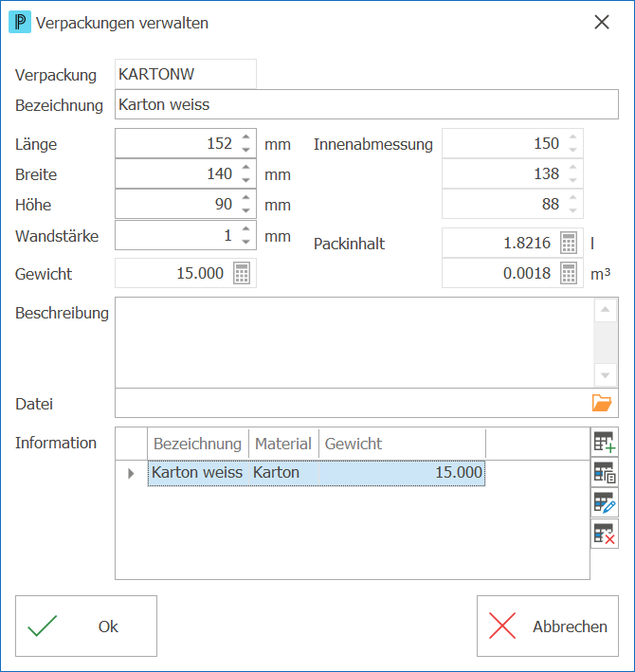This screenshot has width=635, height=672.
Task: Close the Verpackungen verwalten dialog
Action: [602, 23]
